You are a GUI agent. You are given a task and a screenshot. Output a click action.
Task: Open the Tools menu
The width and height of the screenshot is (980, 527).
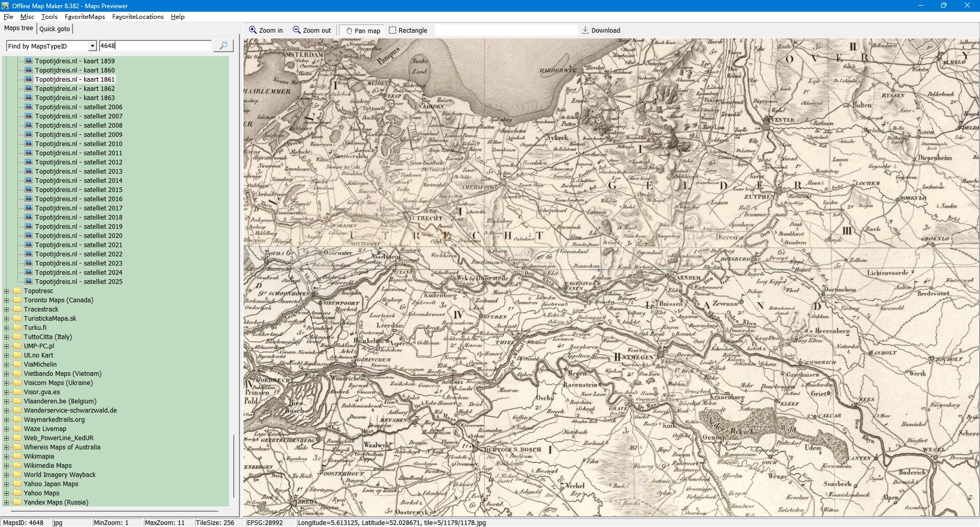(x=49, y=17)
